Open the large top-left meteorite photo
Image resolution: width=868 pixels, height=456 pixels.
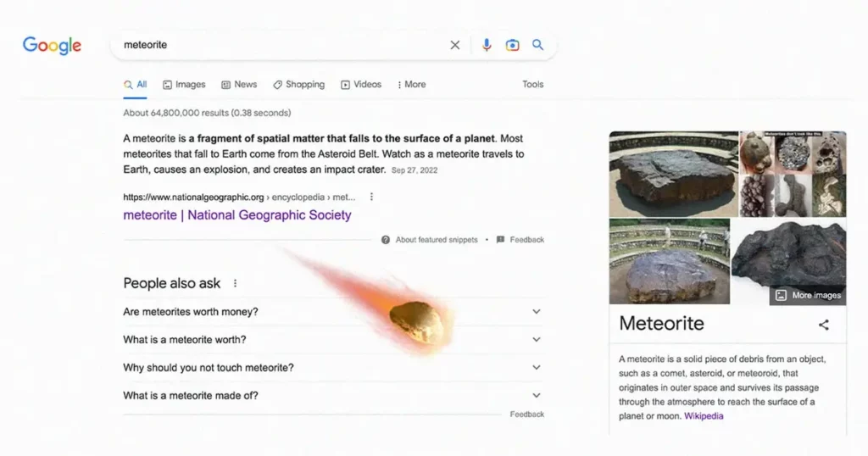674,174
